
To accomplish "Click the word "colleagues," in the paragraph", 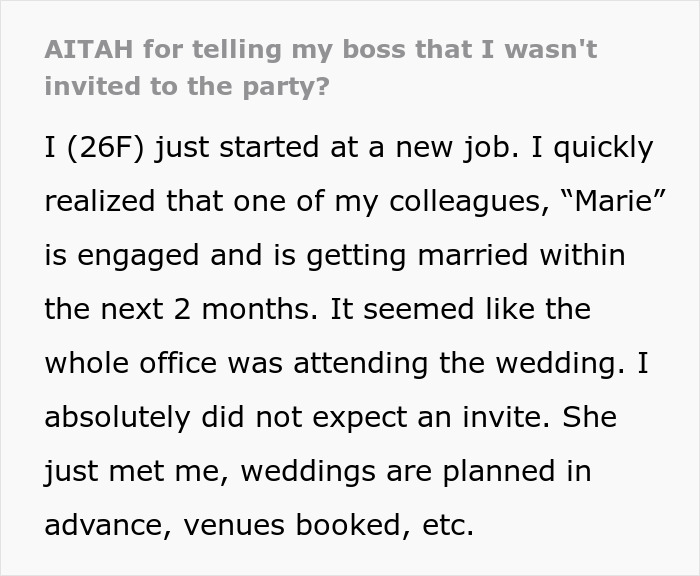I will click(469, 202).
